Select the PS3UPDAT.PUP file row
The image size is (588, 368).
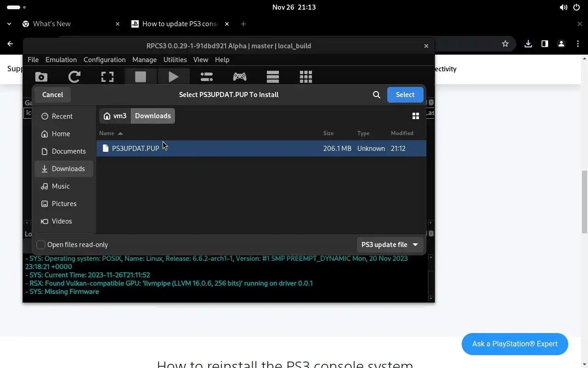point(261,149)
